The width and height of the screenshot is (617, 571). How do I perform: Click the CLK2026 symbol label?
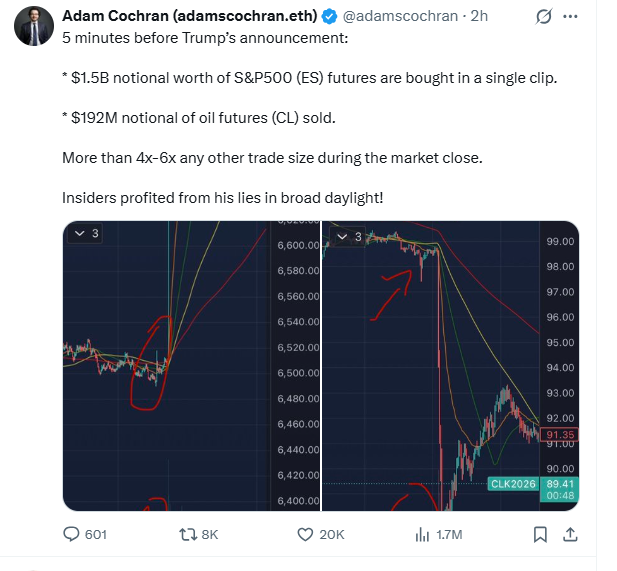[x=514, y=484]
